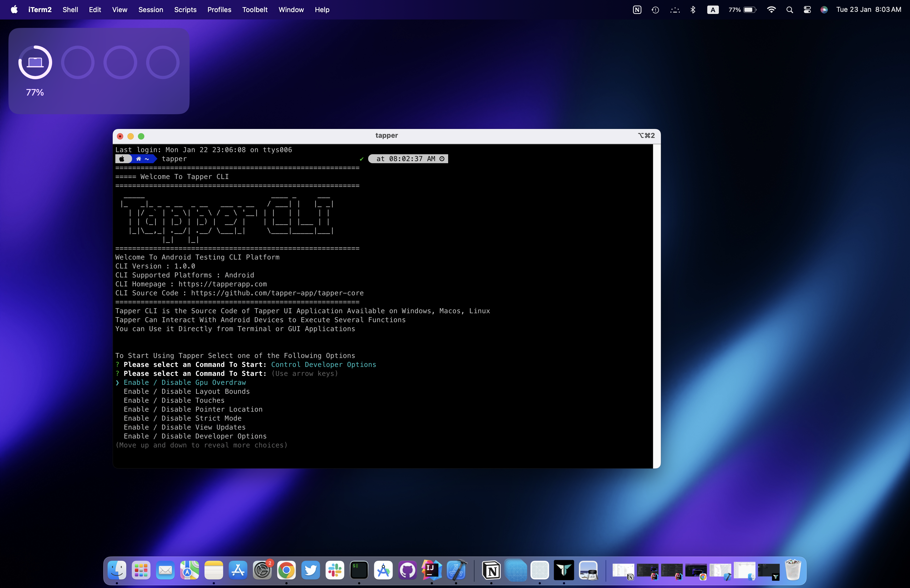Screen dimensions: 910x588
Task: Restore minimized Finder window thumbnail in Dock
Action: pos(745,571)
